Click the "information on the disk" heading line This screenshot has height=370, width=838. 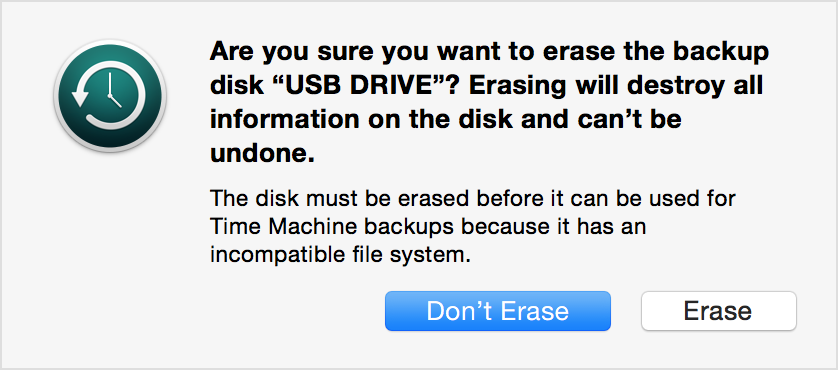(x=445, y=119)
